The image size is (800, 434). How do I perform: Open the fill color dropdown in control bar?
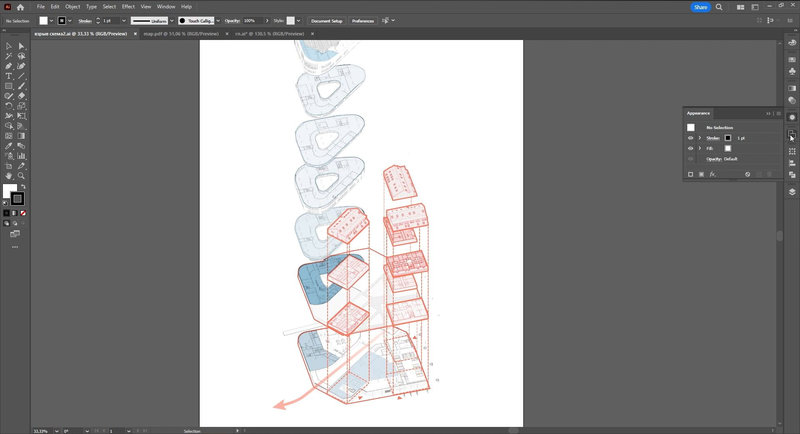[x=52, y=21]
